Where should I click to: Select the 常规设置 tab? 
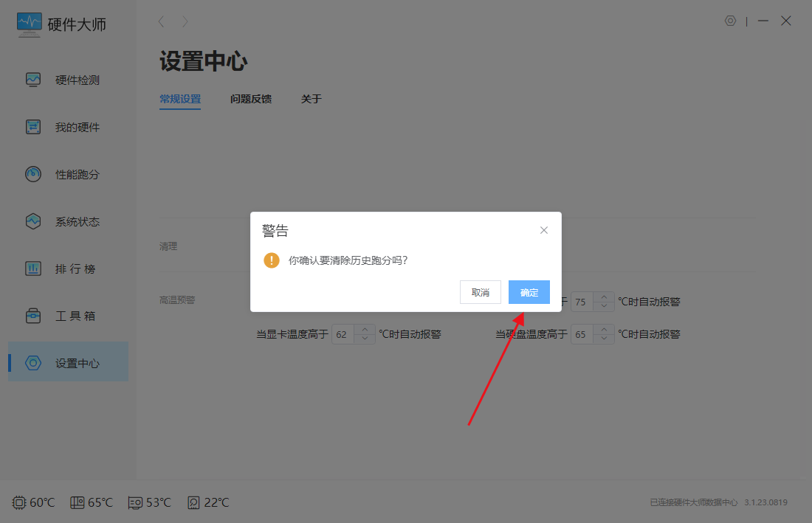tap(180, 99)
